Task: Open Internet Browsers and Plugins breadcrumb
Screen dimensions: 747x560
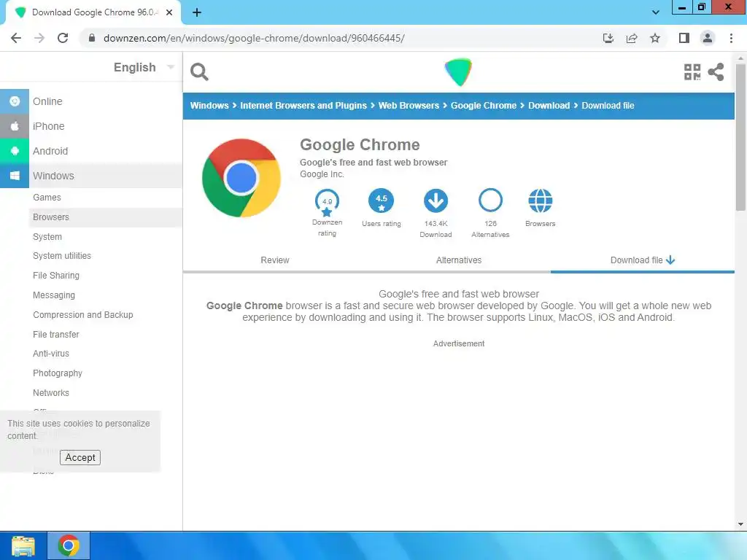Action: click(303, 106)
